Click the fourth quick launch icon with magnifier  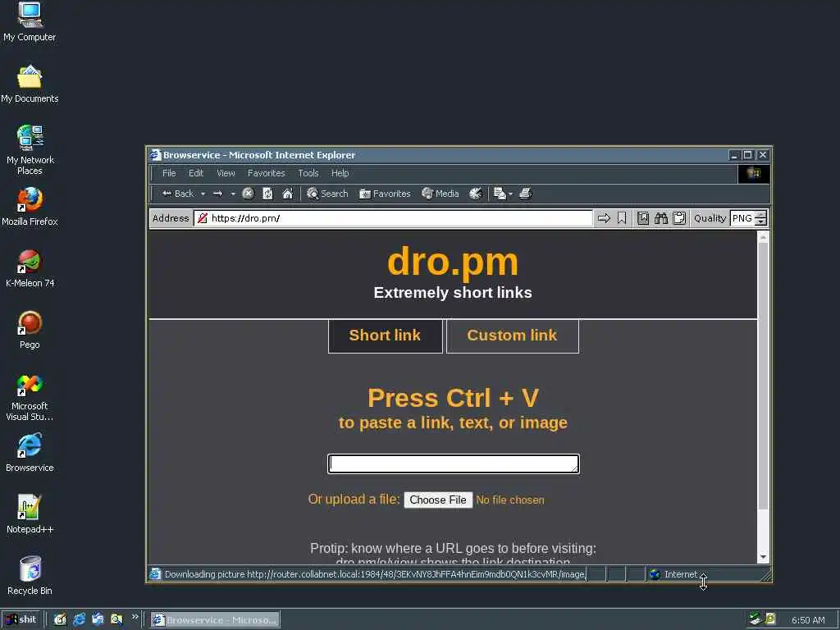[x=116, y=620]
